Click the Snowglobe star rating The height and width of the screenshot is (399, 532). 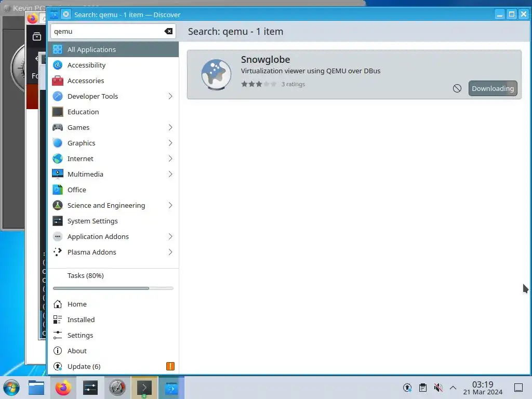click(259, 84)
